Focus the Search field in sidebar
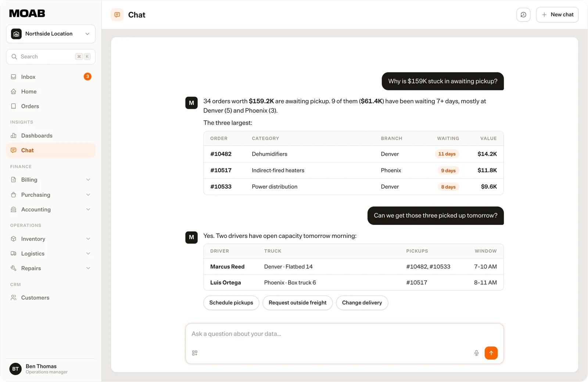This screenshot has height=382, width=588. (x=51, y=57)
